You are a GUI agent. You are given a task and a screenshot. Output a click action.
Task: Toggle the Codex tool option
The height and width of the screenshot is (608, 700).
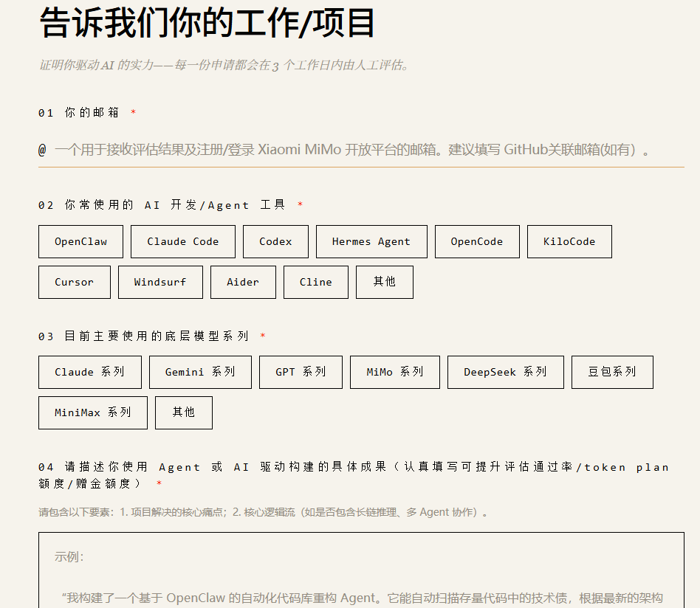[275, 242]
